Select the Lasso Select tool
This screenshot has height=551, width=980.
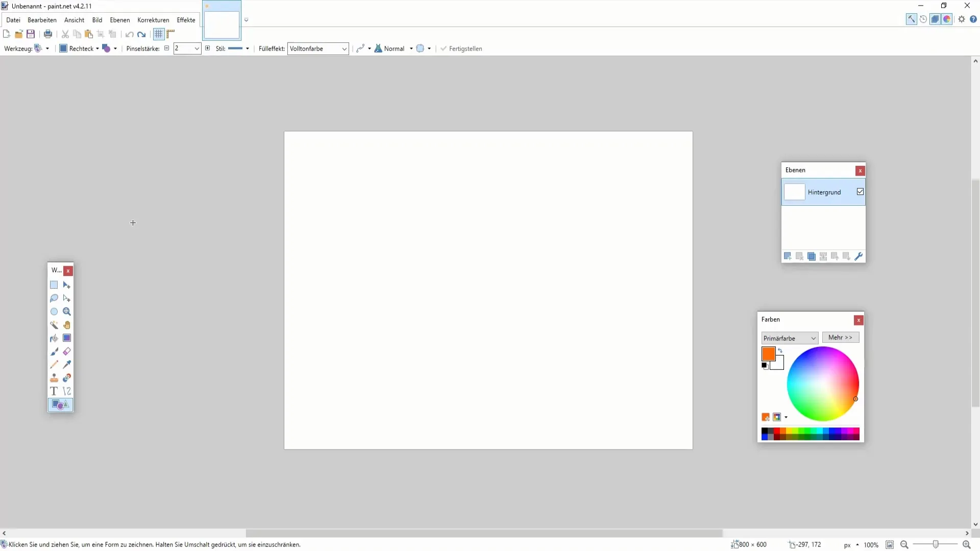coord(54,298)
